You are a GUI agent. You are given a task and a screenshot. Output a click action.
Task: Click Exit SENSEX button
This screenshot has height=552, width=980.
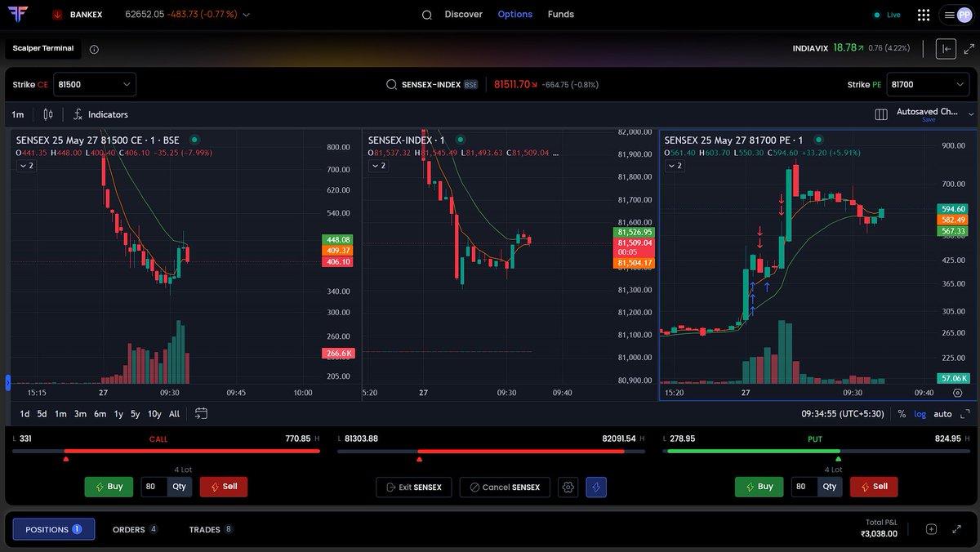click(x=413, y=487)
